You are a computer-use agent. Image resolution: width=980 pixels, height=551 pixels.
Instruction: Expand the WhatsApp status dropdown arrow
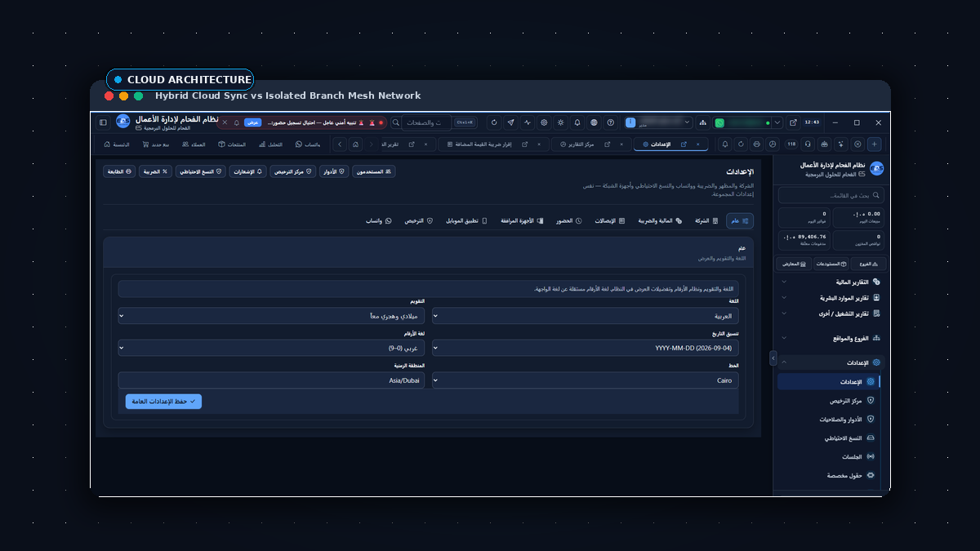pos(777,122)
